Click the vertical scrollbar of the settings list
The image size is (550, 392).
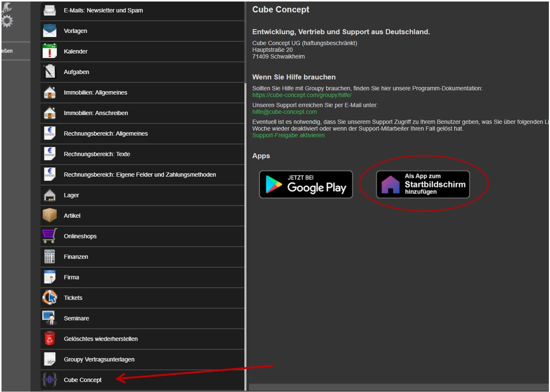(246, 237)
